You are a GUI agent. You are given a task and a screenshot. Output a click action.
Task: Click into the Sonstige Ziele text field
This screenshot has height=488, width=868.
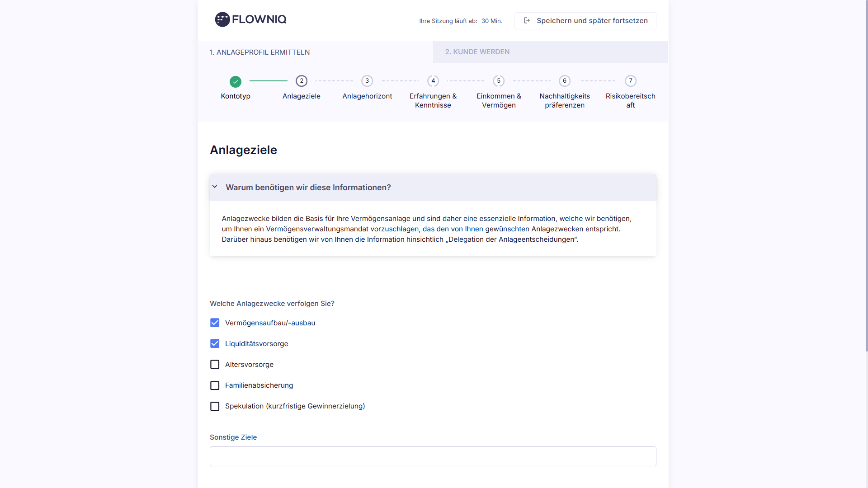(433, 456)
